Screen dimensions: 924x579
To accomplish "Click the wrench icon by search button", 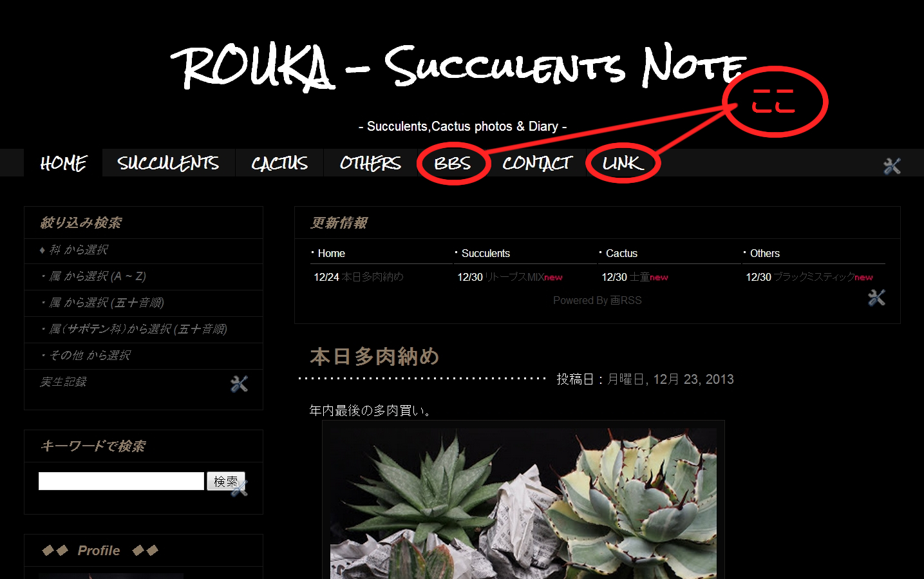I will tap(240, 489).
